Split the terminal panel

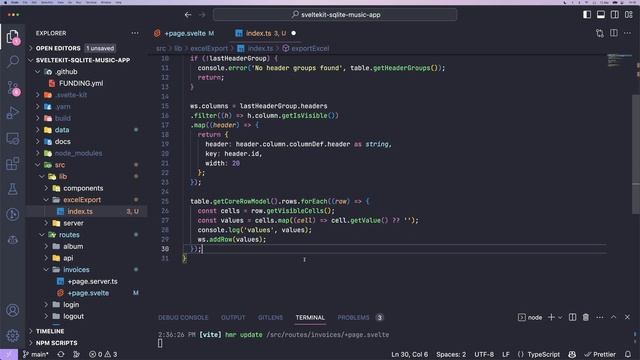coord(572,317)
